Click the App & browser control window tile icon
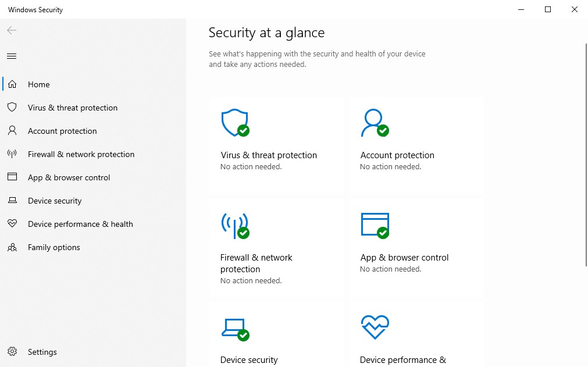This screenshot has height=367, width=588. [x=375, y=225]
